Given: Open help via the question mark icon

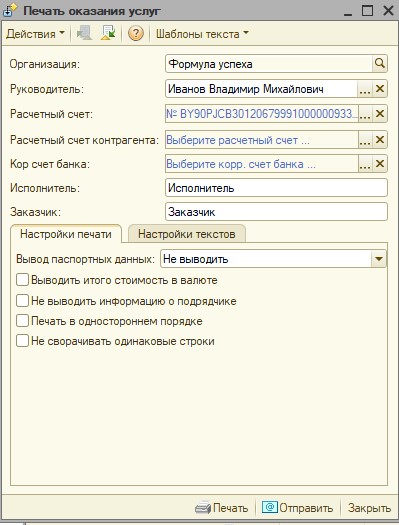Looking at the screenshot, I should 136,33.
